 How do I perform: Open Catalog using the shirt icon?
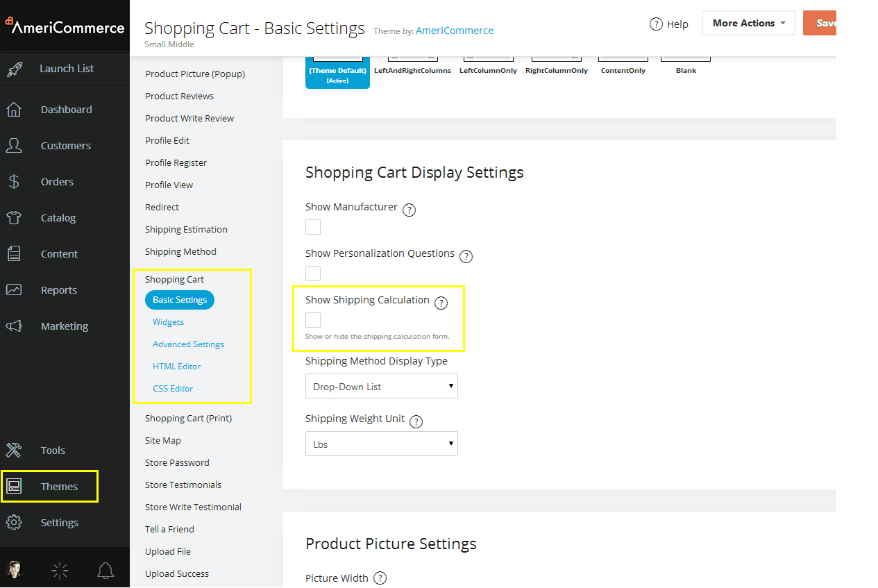tap(15, 217)
